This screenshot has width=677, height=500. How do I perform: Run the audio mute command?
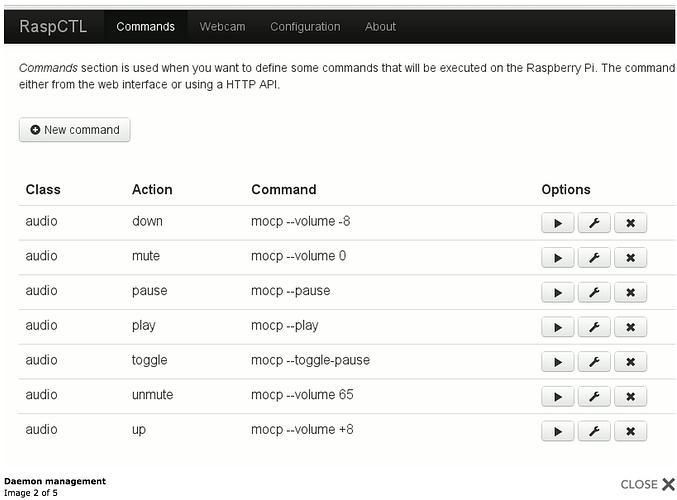tap(557, 258)
